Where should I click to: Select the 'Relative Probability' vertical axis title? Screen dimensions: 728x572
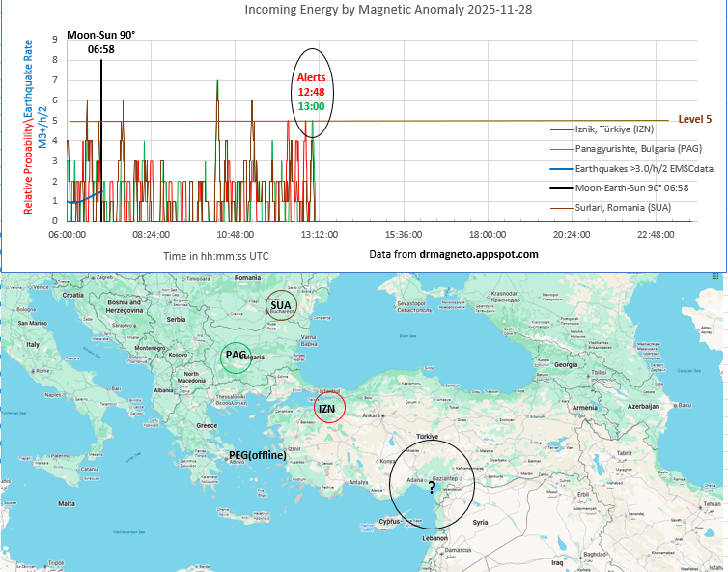(x=28, y=169)
